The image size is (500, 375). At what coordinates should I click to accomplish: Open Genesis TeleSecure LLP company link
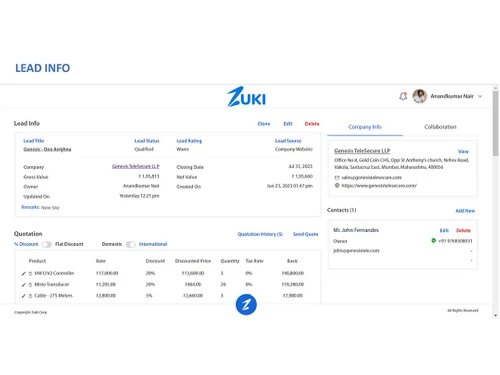coord(136,166)
